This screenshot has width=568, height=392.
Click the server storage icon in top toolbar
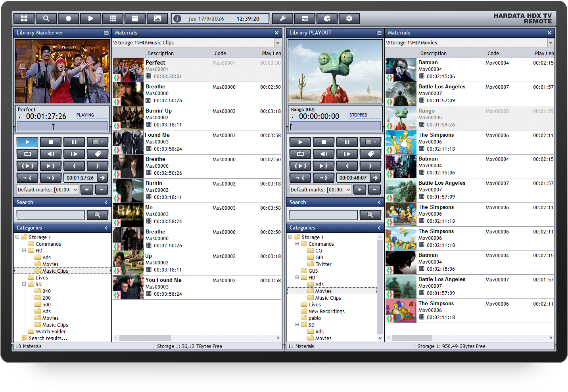pyautogui.click(x=305, y=19)
